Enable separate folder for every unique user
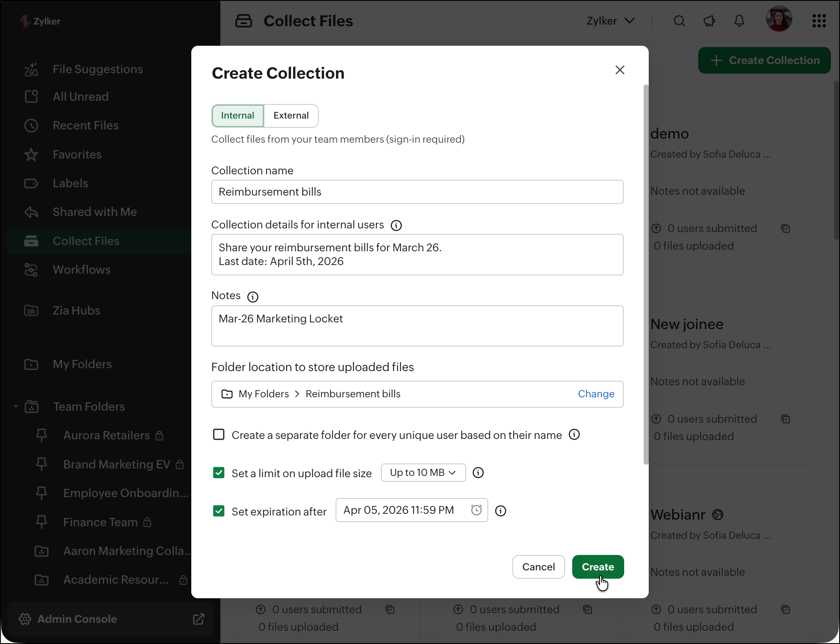The image size is (840, 644). pyautogui.click(x=219, y=435)
